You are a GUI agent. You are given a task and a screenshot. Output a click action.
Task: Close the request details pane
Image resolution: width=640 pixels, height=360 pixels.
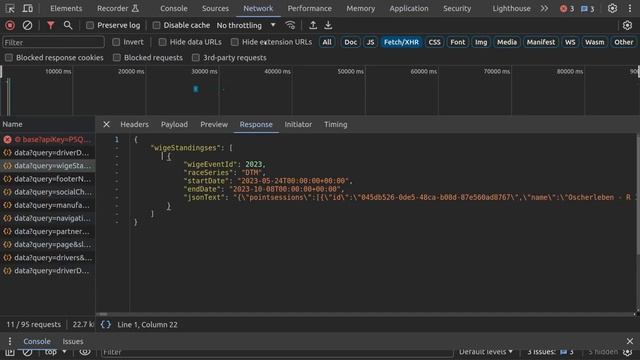[x=106, y=124]
